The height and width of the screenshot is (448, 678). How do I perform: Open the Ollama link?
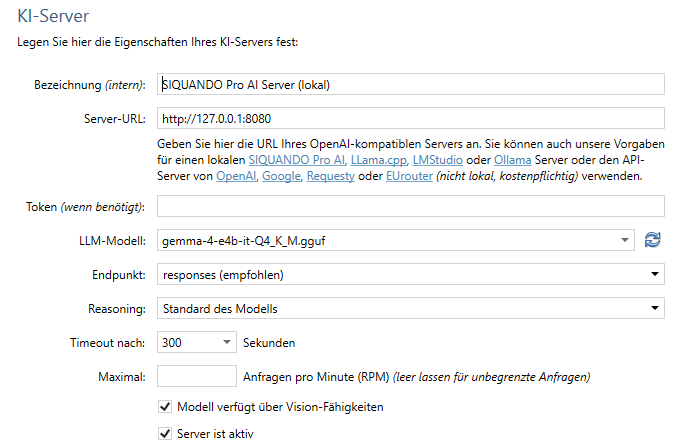[x=512, y=160]
